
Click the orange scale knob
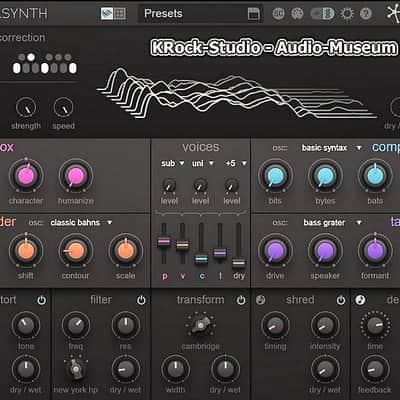pyautogui.click(x=126, y=251)
